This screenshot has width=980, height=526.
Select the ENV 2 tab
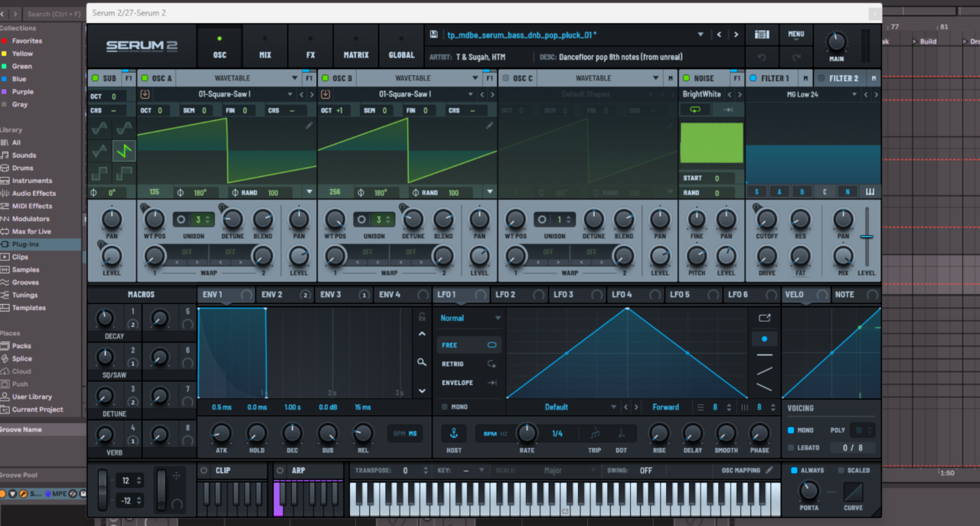284,295
